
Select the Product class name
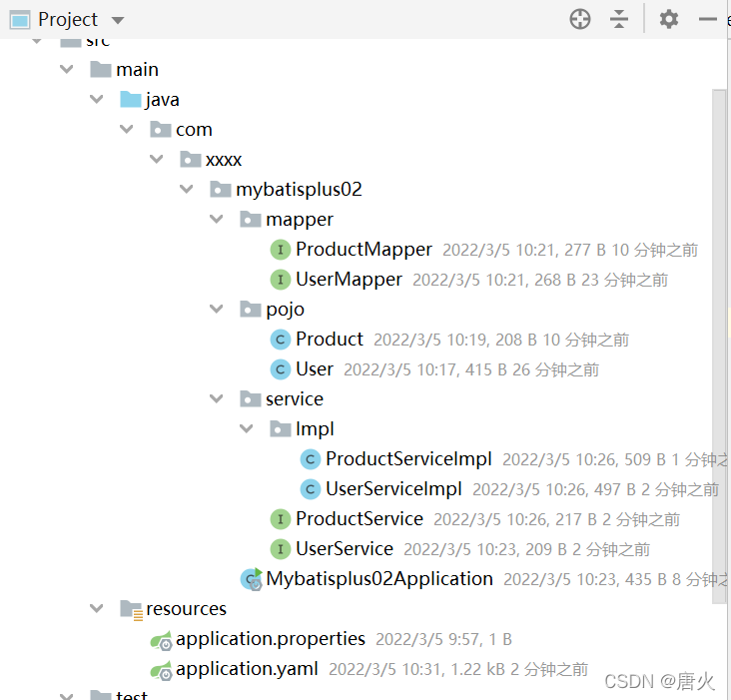[330, 340]
